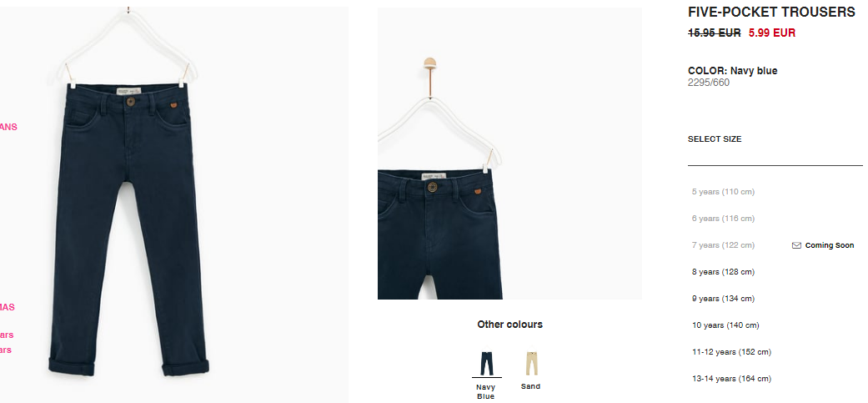868x403 pixels.
Task: Choose size 6 years (116 cm)
Action: pos(723,219)
